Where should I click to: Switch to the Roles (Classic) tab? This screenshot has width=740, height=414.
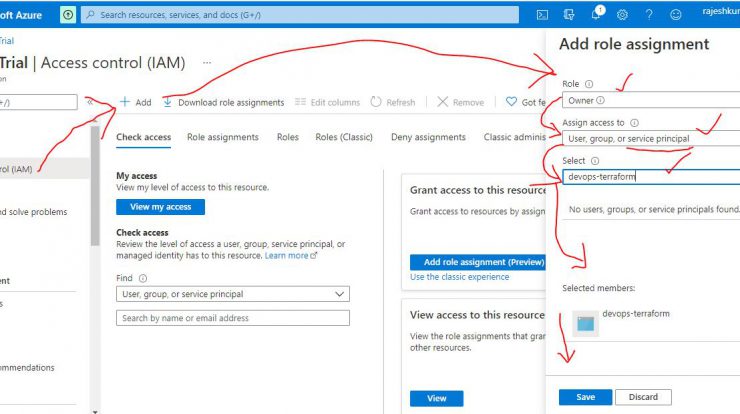click(x=344, y=137)
